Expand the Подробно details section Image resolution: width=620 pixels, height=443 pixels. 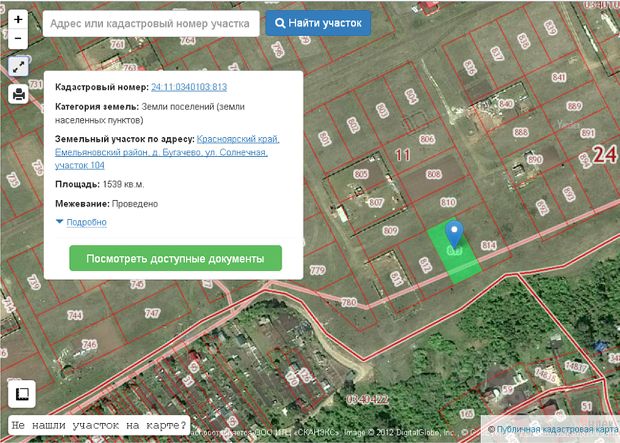(x=81, y=222)
